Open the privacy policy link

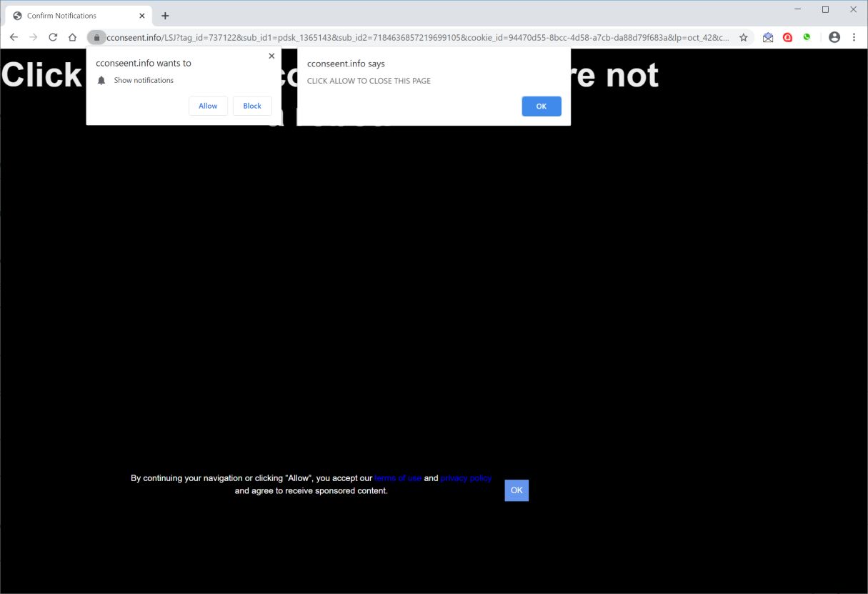[466, 478]
